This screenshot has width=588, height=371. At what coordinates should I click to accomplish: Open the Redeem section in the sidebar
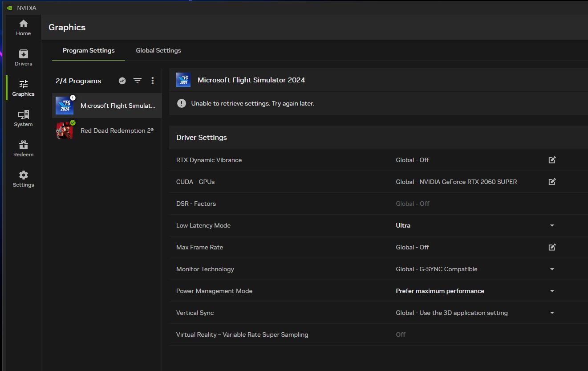point(23,147)
